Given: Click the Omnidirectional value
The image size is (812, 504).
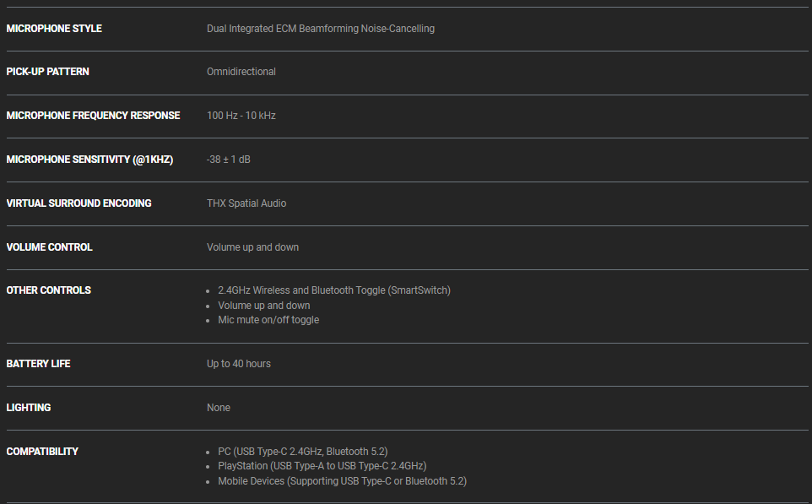Looking at the screenshot, I should pyautogui.click(x=241, y=72).
